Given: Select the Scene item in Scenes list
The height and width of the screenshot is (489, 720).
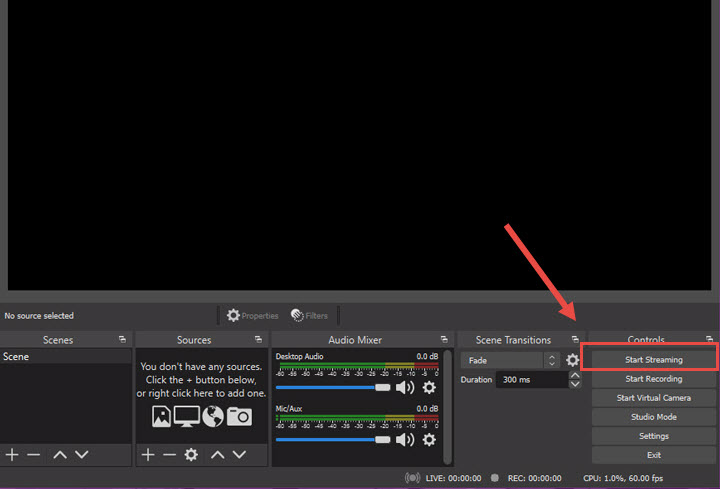Looking at the screenshot, I should tap(66, 356).
